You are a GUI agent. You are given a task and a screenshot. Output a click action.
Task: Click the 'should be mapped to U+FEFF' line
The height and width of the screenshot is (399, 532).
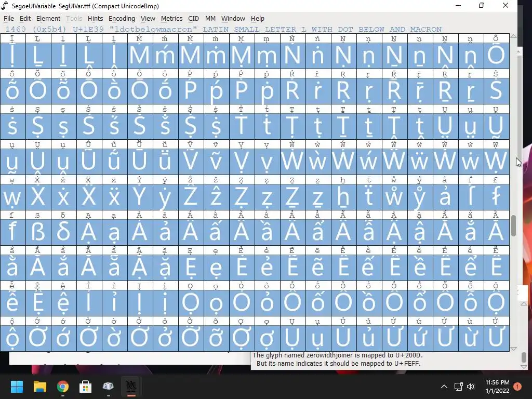pos(338,363)
